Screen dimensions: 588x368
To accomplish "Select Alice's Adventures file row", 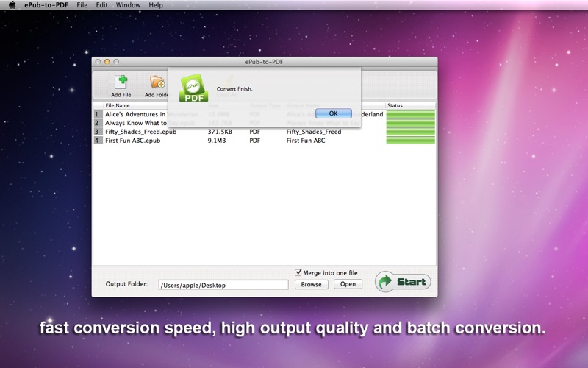I will 265,114.
